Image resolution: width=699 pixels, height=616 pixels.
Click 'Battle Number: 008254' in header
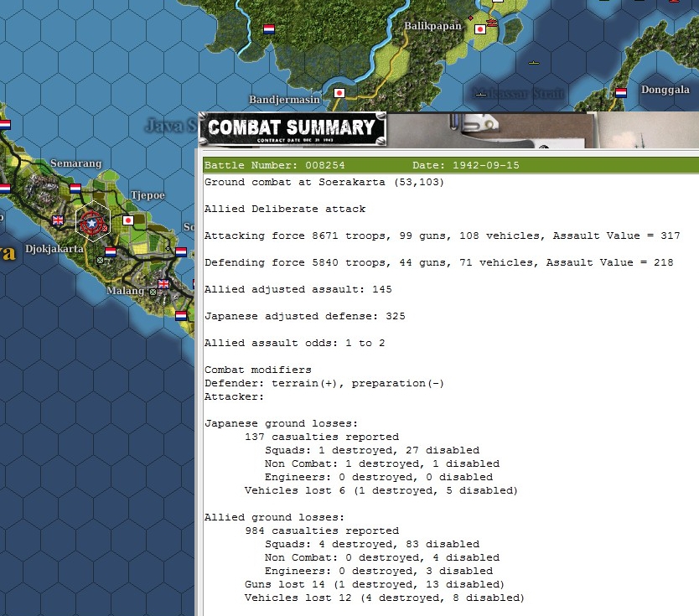tap(275, 165)
